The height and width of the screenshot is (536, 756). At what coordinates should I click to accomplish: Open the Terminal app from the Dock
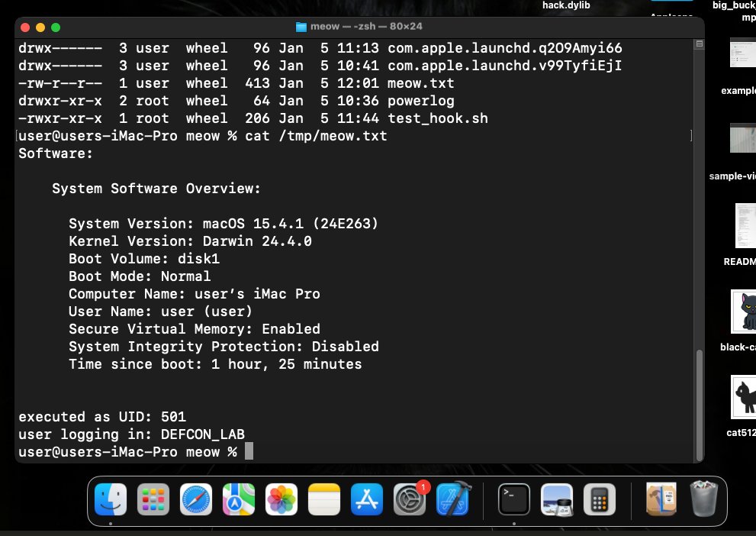[x=513, y=500]
